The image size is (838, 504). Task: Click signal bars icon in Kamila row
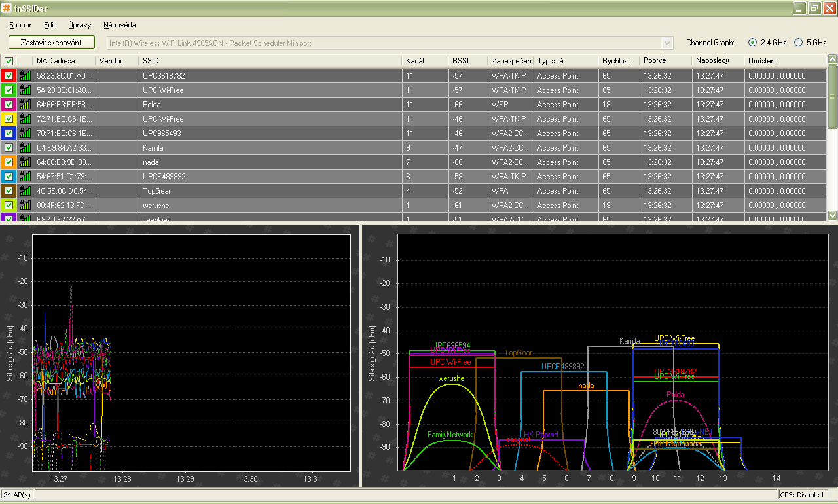[26, 147]
